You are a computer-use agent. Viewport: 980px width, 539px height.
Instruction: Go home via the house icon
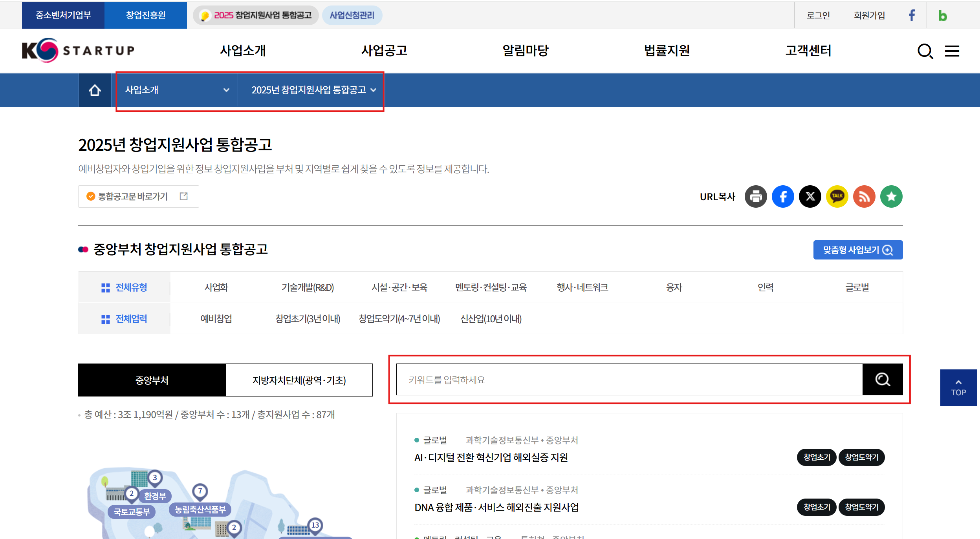coord(95,90)
